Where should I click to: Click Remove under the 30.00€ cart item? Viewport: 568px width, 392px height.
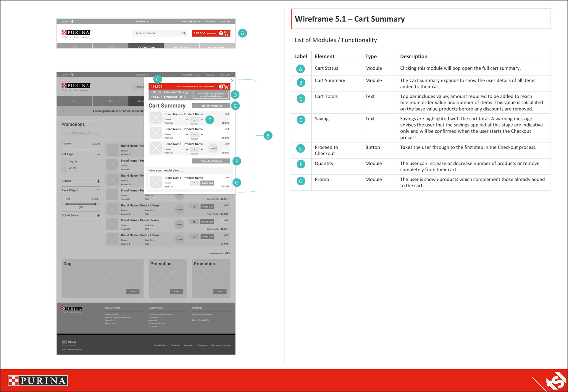[194, 124]
